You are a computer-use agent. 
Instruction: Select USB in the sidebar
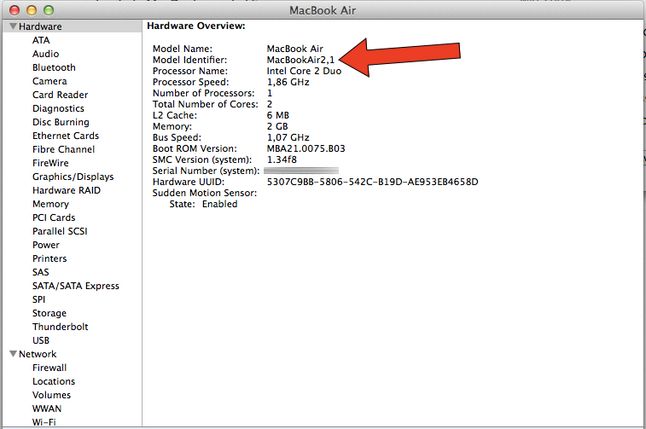click(41, 340)
